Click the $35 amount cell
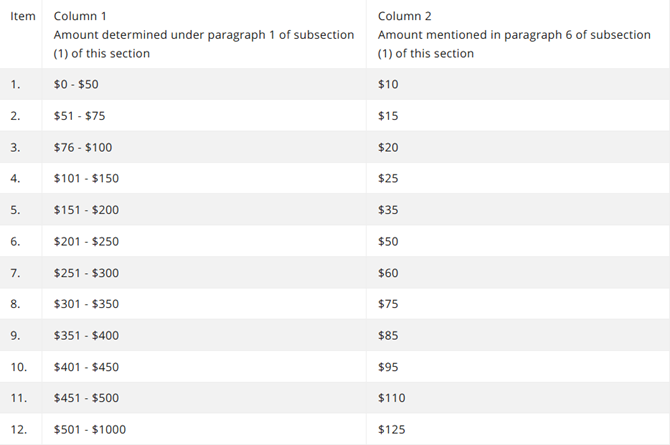 (x=388, y=210)
